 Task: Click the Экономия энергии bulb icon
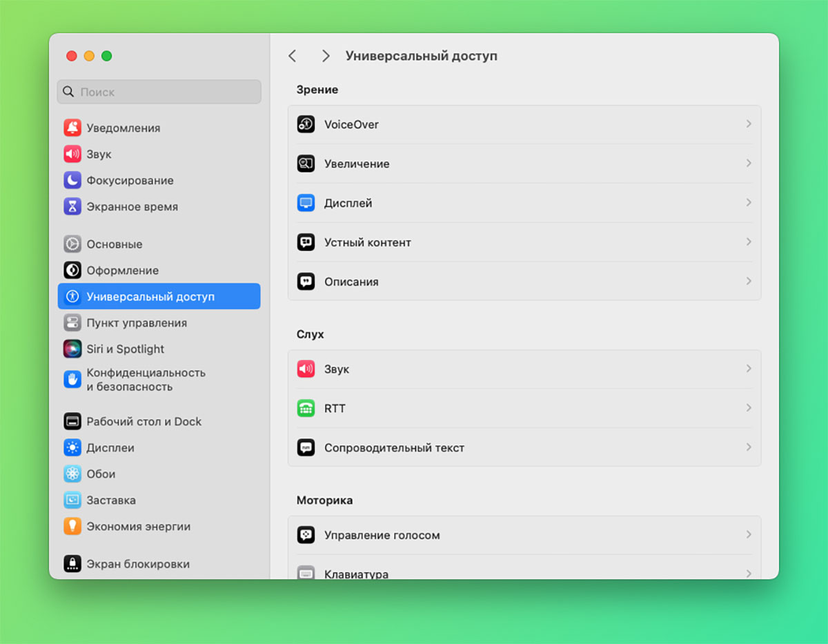coord(72,526)
